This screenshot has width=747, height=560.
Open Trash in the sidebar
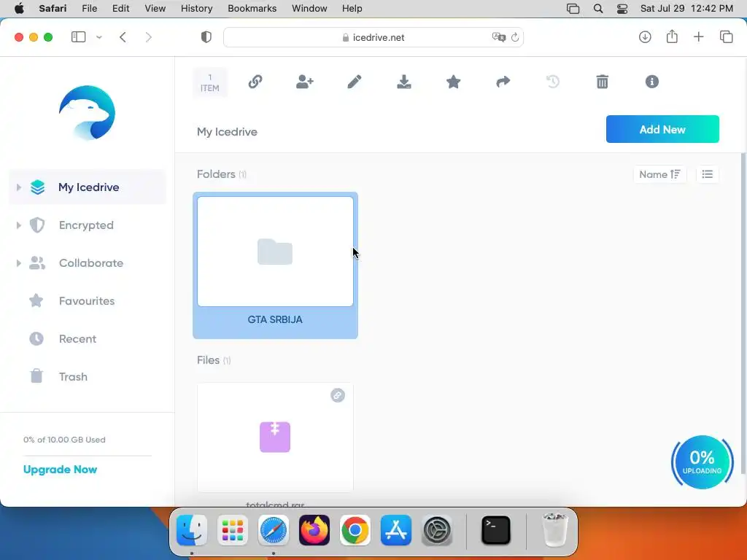click(73, 377)
